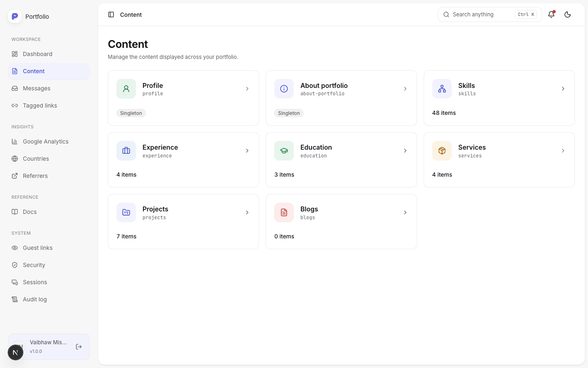588x368 pixels.
Task: Click the Profile card person icon
Action: (x=126, y=89)
